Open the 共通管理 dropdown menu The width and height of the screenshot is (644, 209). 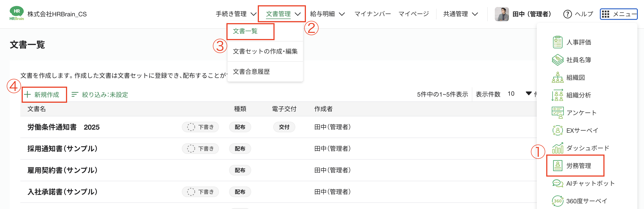[x=460, y=14]
